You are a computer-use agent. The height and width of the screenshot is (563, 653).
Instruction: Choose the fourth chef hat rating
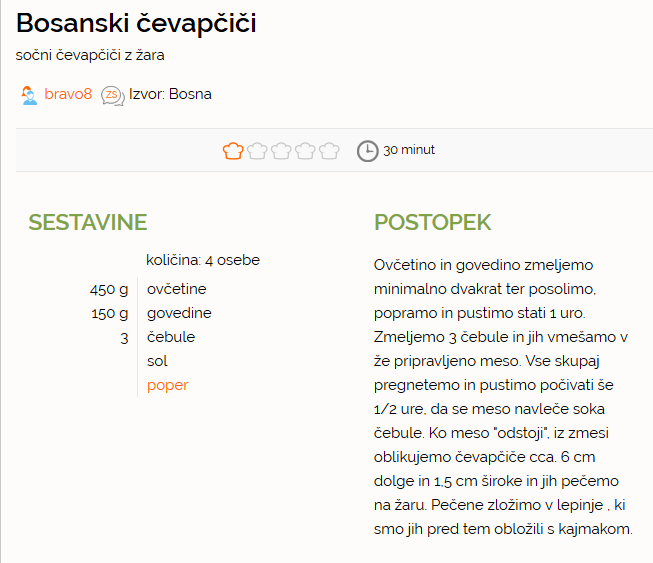pos(305,151)
